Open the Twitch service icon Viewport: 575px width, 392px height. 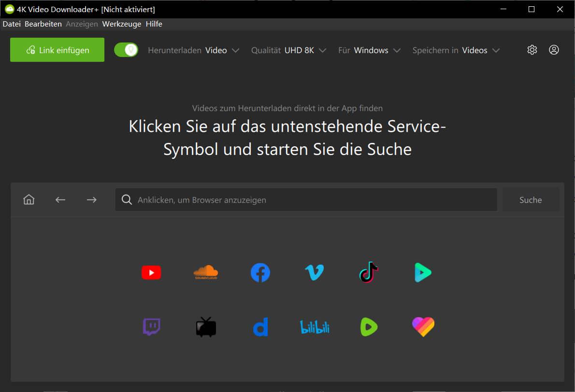[151, 327]
